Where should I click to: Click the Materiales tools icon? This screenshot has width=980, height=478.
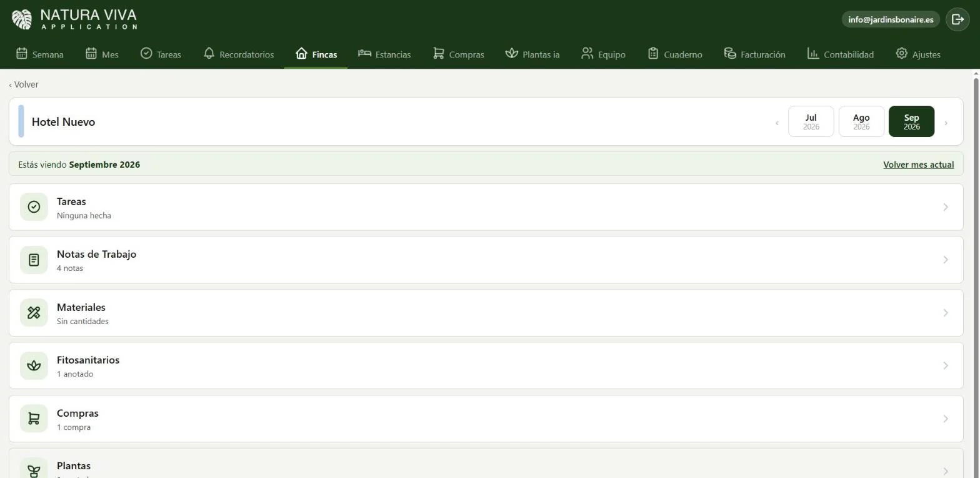coord(34,312)
